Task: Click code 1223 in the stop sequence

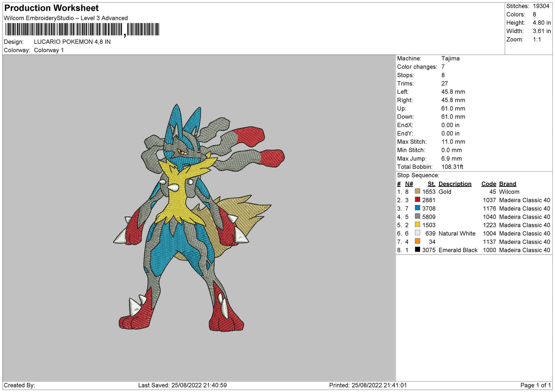Action: [x=489, y=225]
